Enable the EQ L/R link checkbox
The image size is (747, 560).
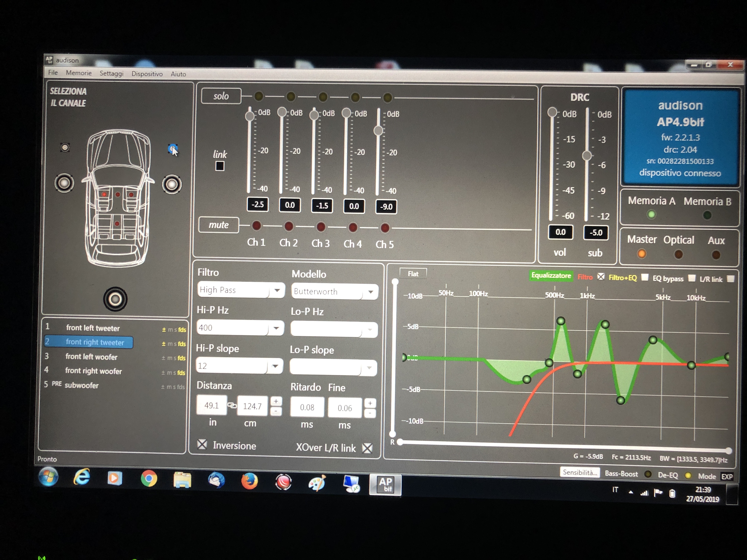coord(731,279)
